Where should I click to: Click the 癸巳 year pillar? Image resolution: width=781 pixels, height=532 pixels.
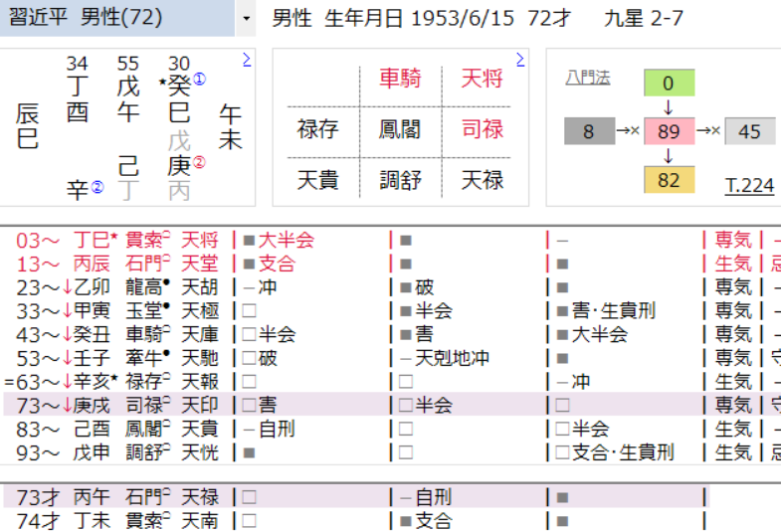coord(179,99)
